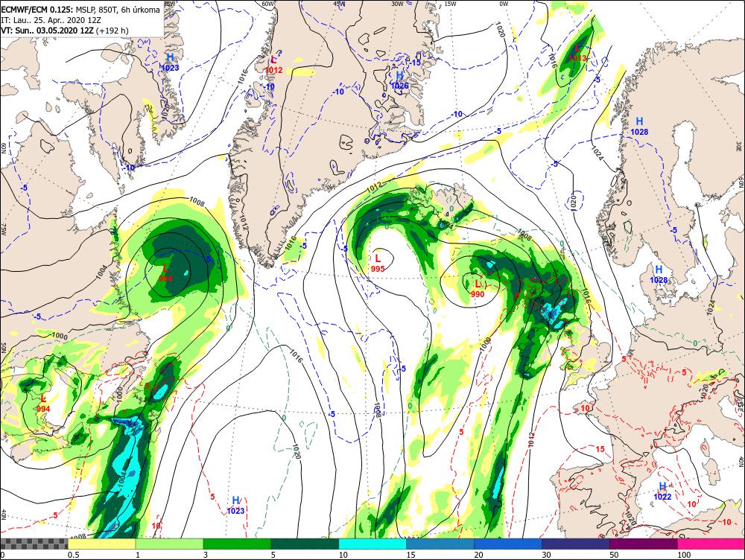Select the low pressure 'L 990' label
The image size is (745, 560).
(478, 289)
